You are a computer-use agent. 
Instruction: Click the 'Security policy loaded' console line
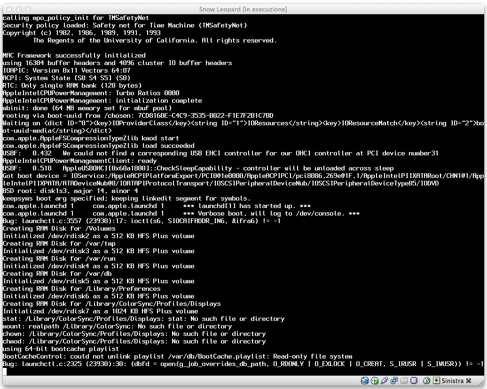[x=125, y=25]
